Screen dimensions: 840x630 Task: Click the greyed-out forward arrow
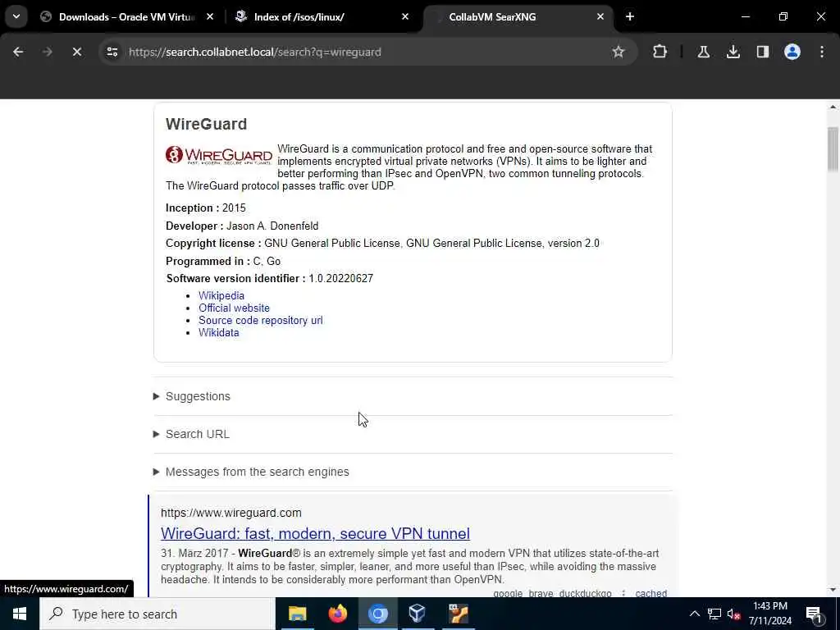47,52
